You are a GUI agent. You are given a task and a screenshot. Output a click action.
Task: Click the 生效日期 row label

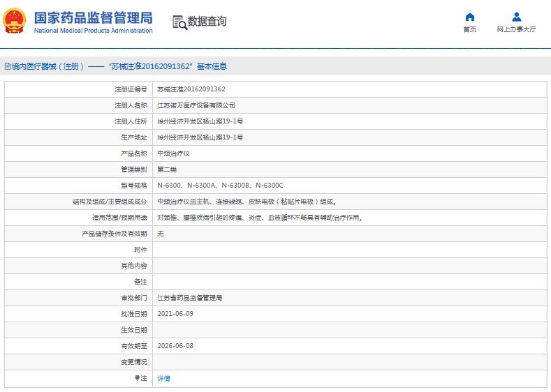point(134,330)
